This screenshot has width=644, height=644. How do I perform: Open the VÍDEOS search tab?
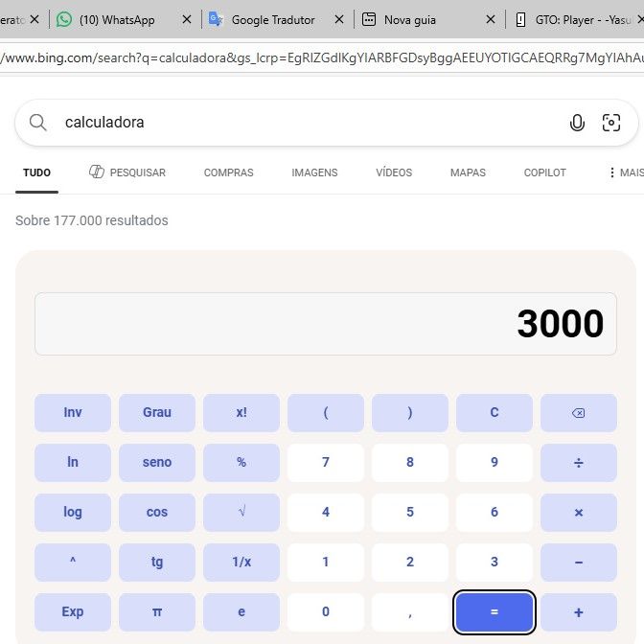point(394,172)
